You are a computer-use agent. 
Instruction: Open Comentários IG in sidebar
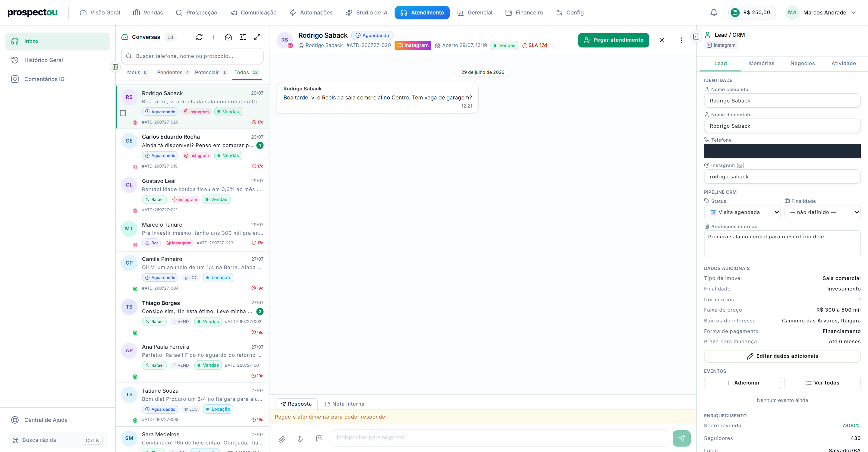pyautogui.click(x=57, y=79)
